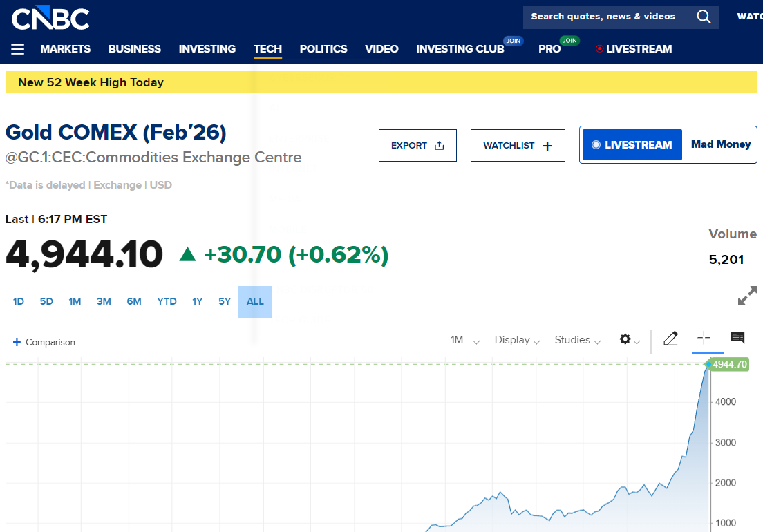Switch chart range to 5Y
The width and height of the screenshot is (763, 532).
(x=225, y=301)
